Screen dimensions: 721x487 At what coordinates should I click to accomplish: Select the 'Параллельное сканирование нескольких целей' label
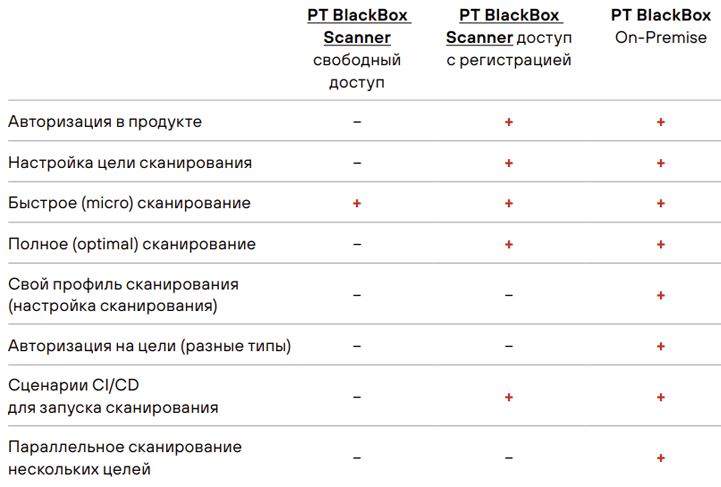tap(125, 458)
